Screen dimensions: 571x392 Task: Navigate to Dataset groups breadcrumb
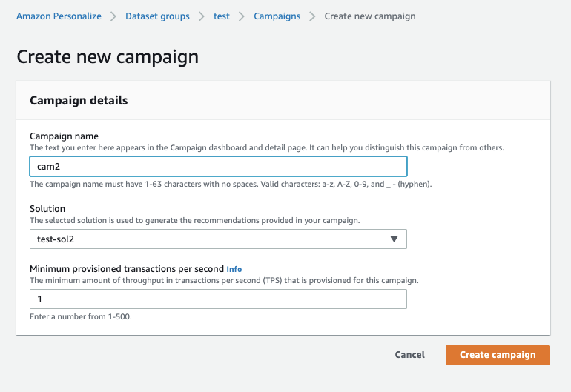coord(157,16)
